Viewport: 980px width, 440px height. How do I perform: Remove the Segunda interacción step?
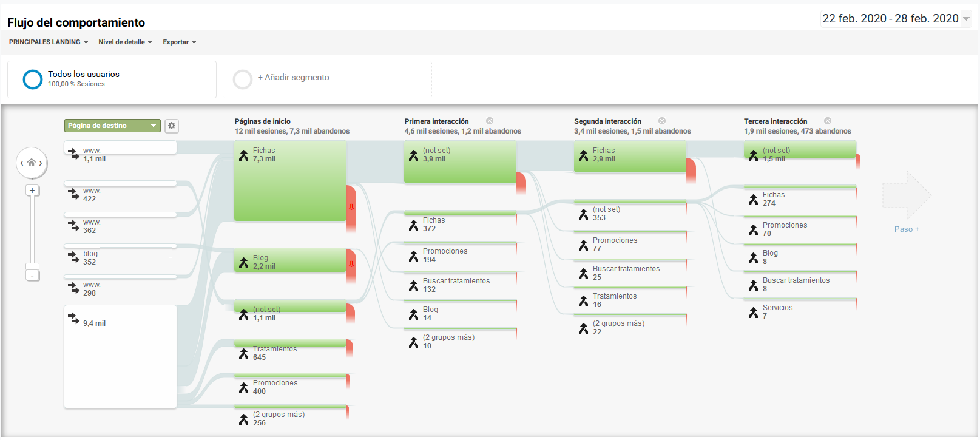(662, 121)
